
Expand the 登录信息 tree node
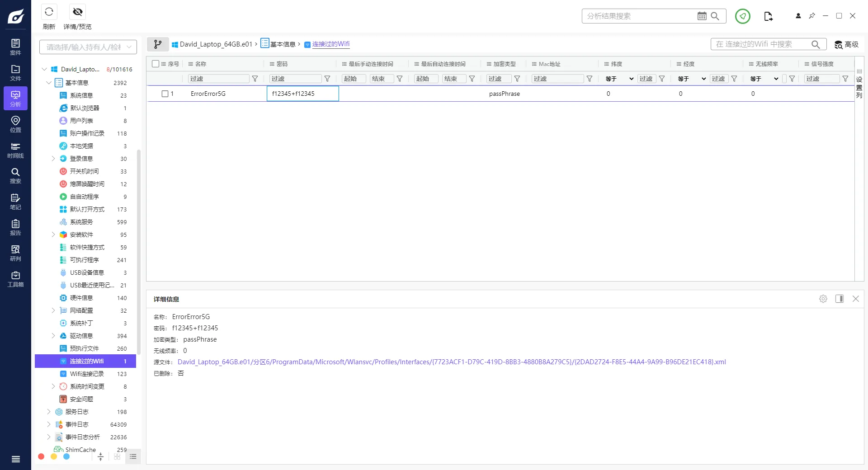[53, 159]
